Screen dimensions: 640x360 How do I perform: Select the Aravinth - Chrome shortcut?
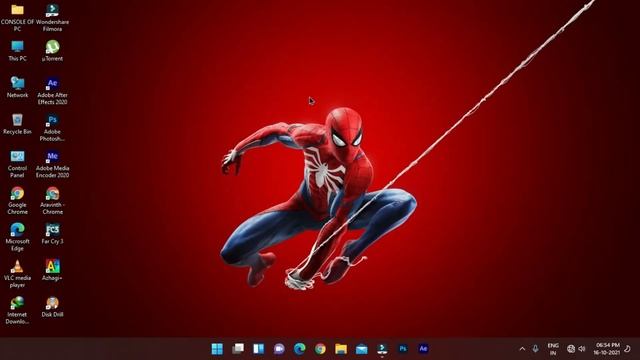[x=52, y=200]
